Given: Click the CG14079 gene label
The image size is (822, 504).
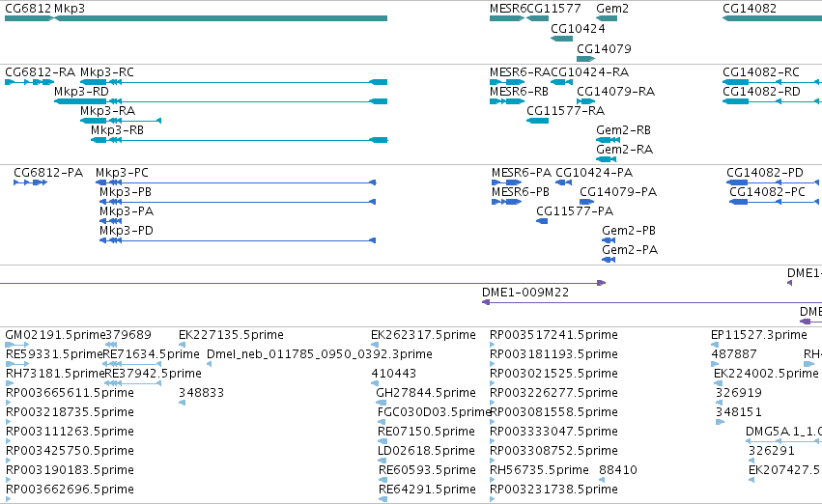Looking at the screenshot, I should [x=604, y=48].
